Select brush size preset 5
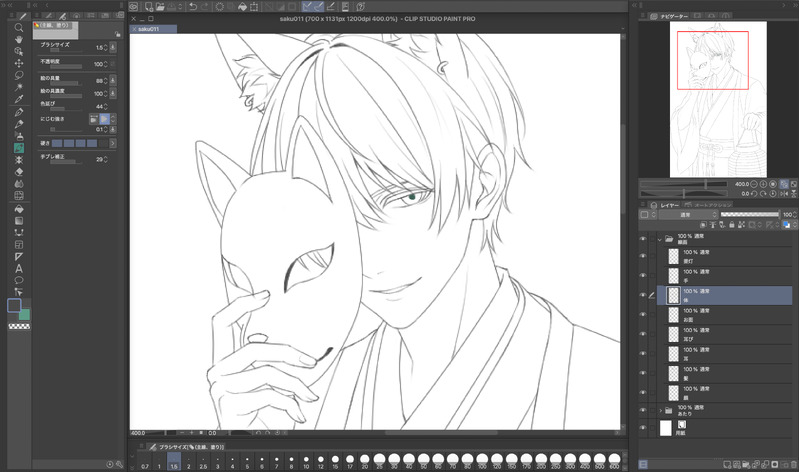Image resolution: width=799 pixels, height=472 pixels. (x=247, y=463)
